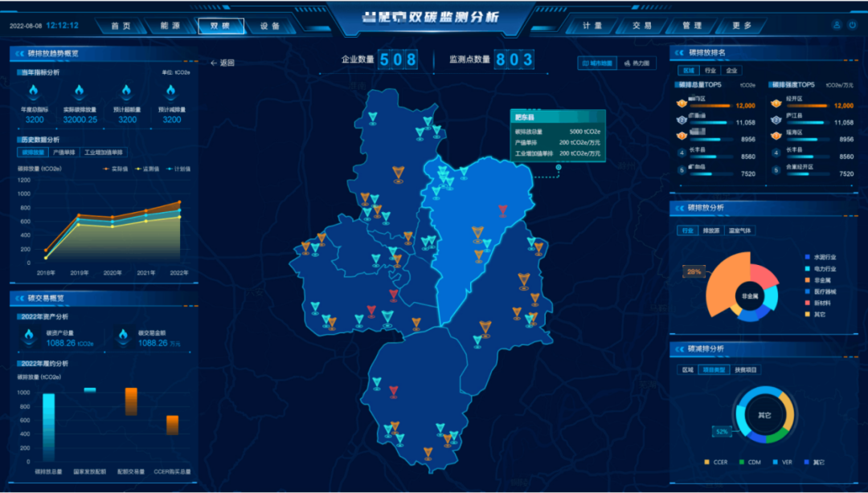Image resolution: width=868 pixels, height=493 pixels.
Task: Click the power logout icon
Action: (x=852, y=26)
